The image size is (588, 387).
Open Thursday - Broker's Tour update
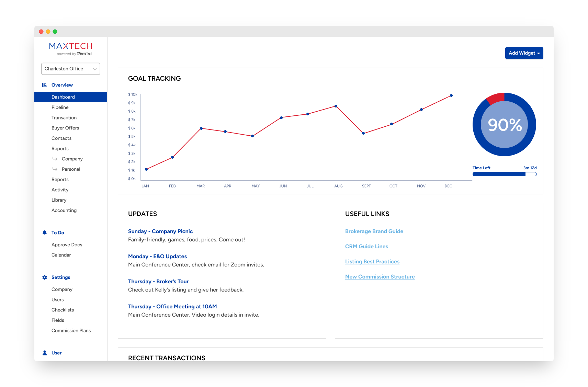(158, 282)
